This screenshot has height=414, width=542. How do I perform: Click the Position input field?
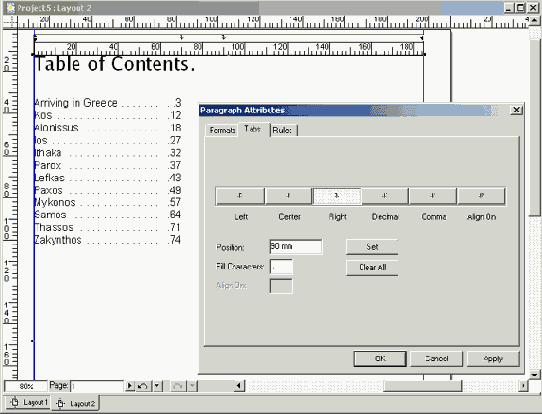296,247
